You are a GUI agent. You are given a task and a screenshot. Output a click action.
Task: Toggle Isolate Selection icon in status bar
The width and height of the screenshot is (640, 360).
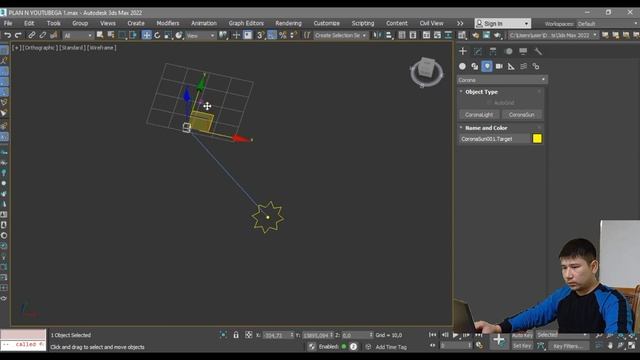(x=223, y=335)
